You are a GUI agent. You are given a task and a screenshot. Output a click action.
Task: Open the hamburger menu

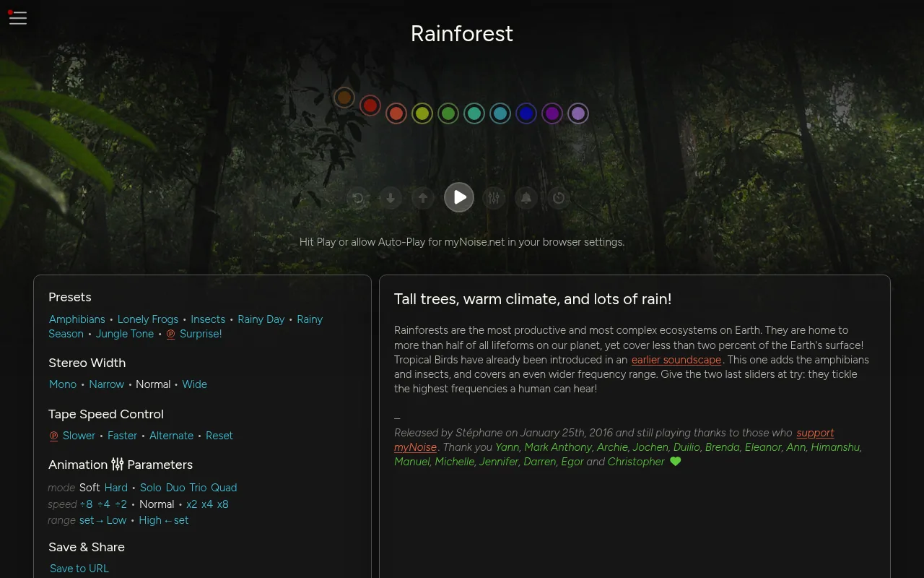coord(18,18)
